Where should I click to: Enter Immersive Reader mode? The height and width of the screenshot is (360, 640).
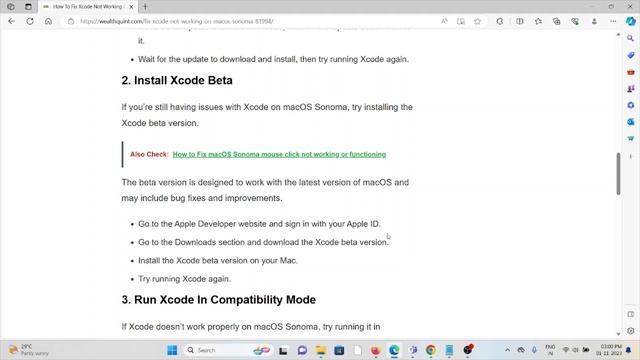461,21
